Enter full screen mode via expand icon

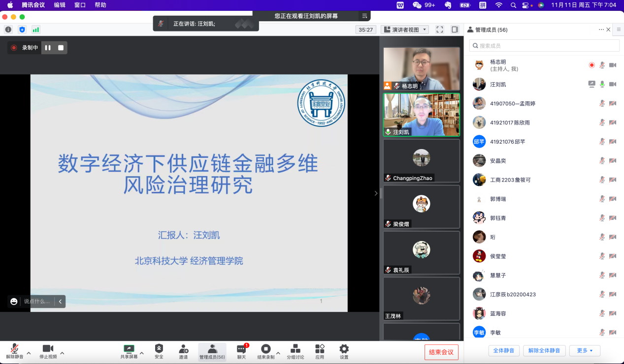pyautogui.click(x=440, y=30)
